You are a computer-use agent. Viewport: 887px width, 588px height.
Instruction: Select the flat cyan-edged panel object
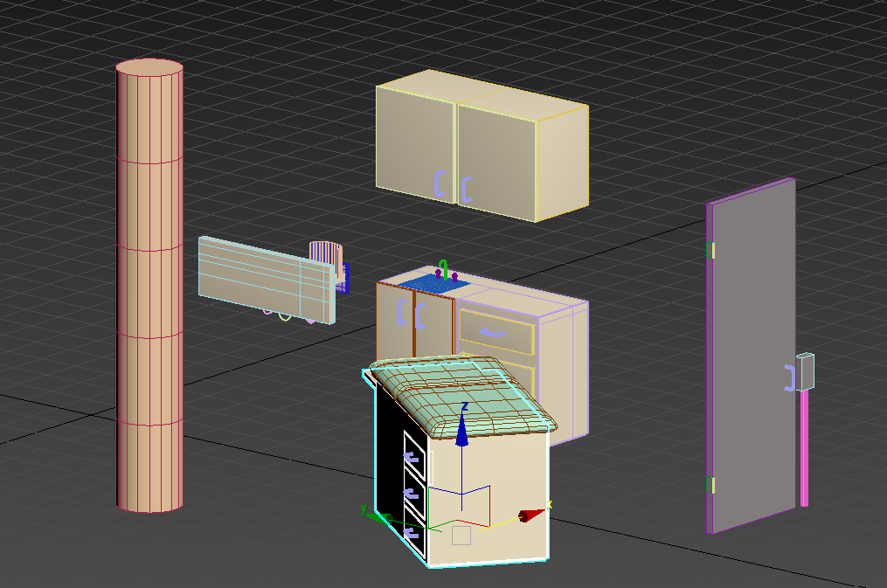click(x=267, y=280)
